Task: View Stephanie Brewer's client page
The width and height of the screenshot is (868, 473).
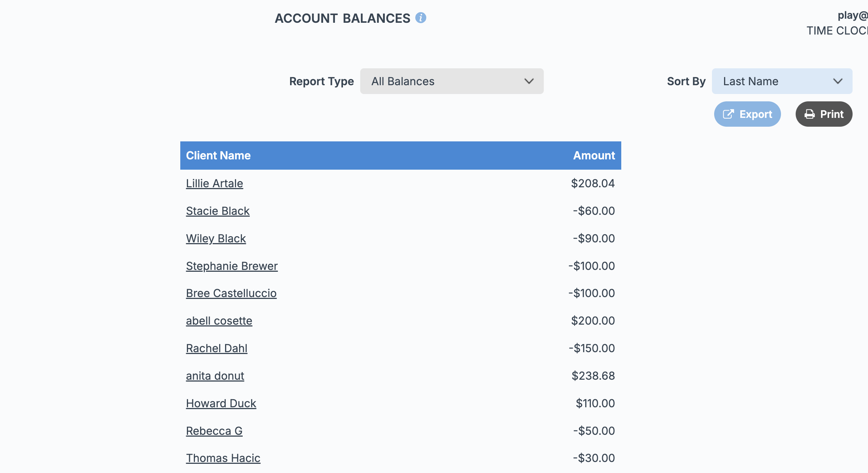Action: click(232, 266)
